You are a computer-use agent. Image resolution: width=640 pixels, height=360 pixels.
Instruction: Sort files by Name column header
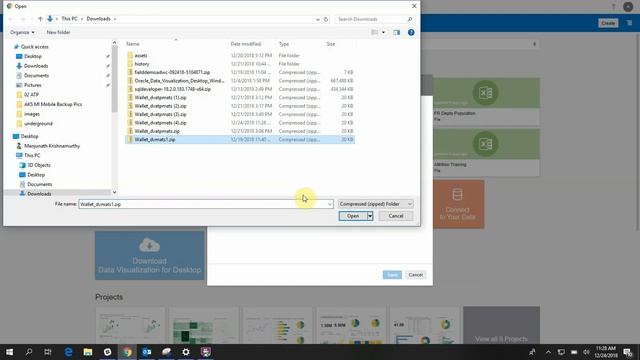[x=133, y=44]
